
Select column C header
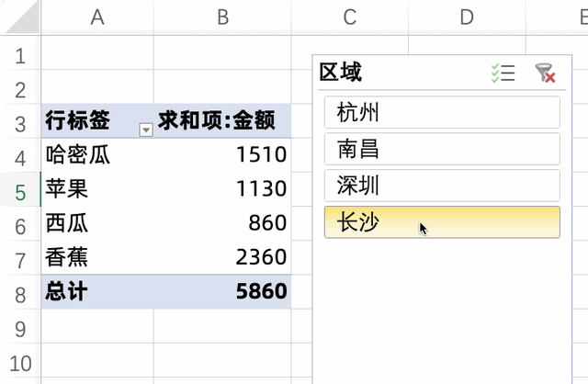[349, 17]
